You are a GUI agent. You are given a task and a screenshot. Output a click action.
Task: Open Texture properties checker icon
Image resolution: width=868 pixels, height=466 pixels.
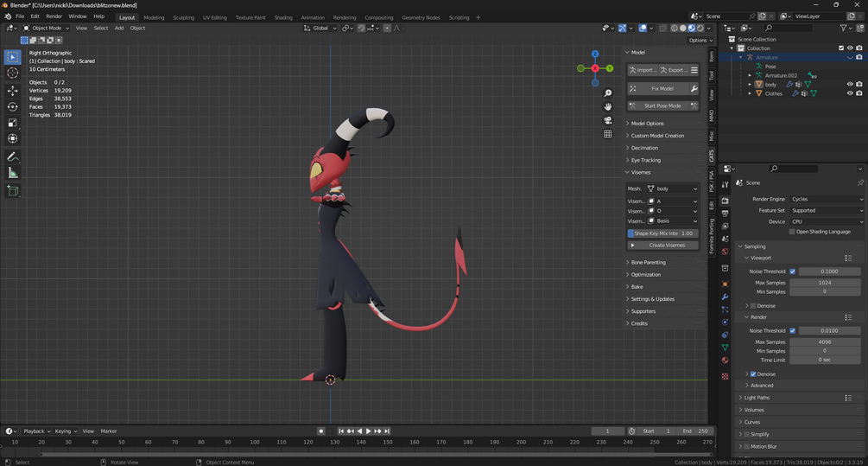point(725,376)
